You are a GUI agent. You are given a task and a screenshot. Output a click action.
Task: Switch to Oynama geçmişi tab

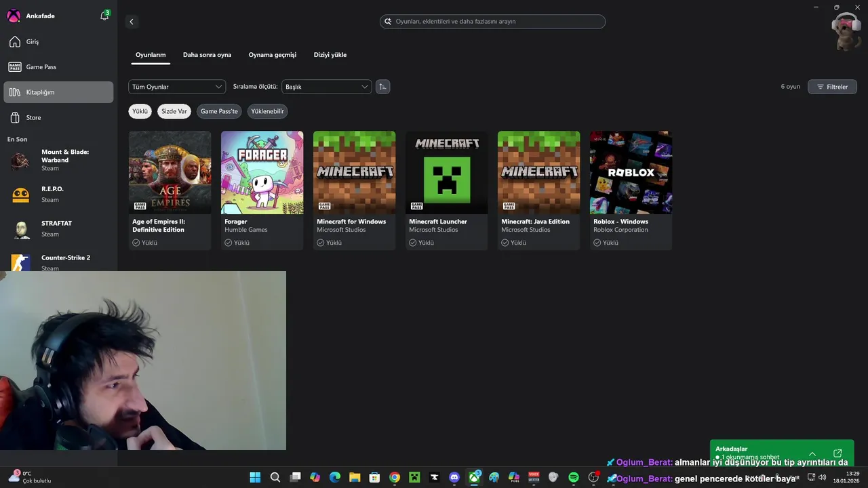(273, 55)
